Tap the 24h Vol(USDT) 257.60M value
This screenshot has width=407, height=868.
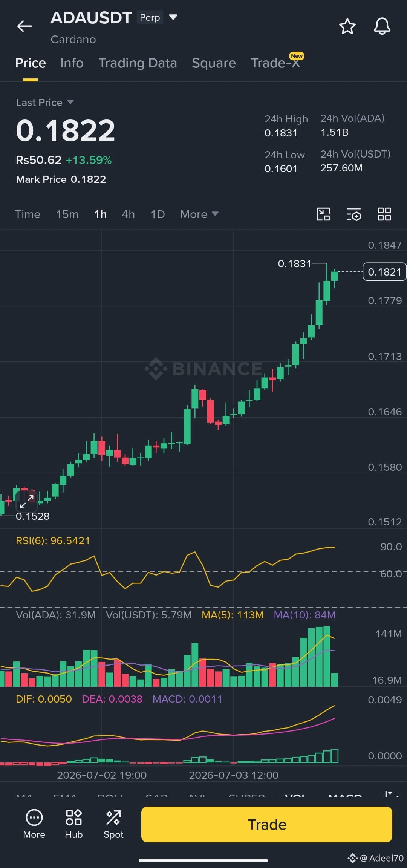pos(341,168)
